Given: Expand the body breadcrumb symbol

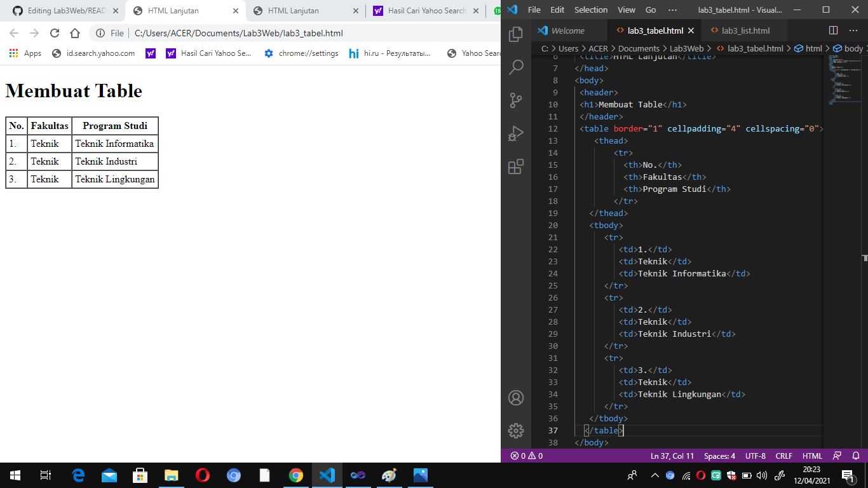Looking at the screenshot, I should [848, 48].
